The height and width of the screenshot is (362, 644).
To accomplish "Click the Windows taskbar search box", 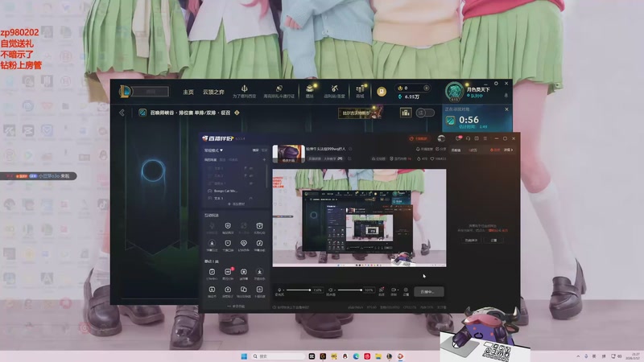I will click(x=278, y=356).
